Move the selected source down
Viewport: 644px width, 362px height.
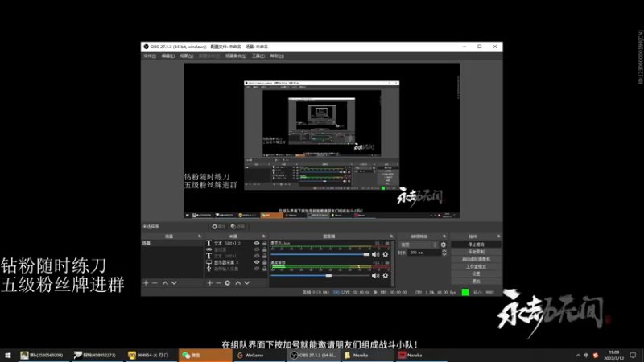(247, 283)
